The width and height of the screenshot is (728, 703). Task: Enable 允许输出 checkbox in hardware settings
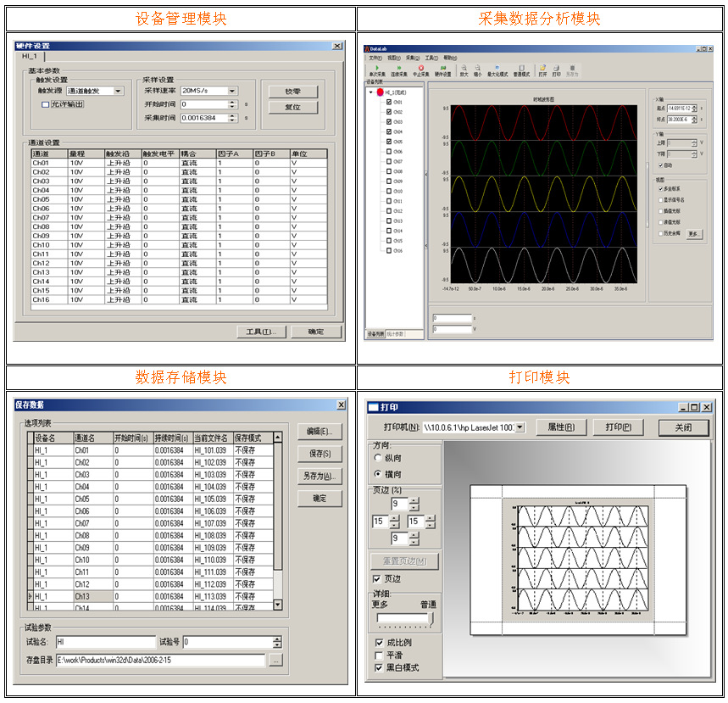tap(46, 104)
